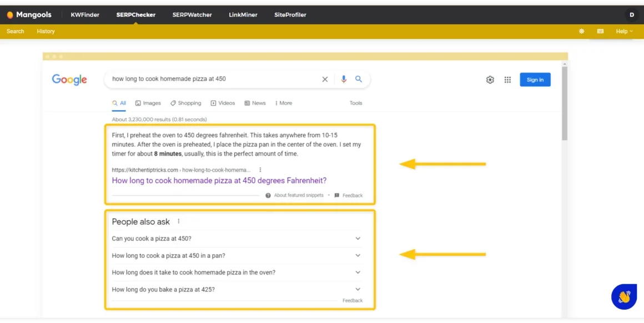Click the results count text
Image resolution: width=644 pixels, height=323 pixels.
point(159,120)
